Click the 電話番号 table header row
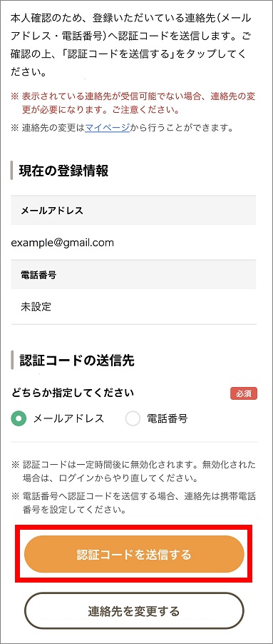273x644 pixels. [x=133, y=274]
